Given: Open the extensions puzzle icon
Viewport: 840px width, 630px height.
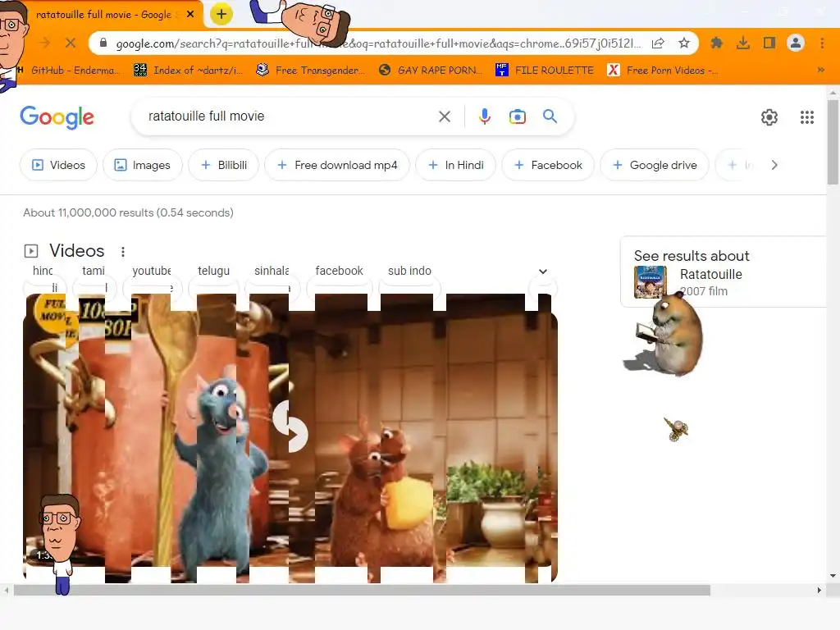Looking at the screenshot, I should (716, 43).
